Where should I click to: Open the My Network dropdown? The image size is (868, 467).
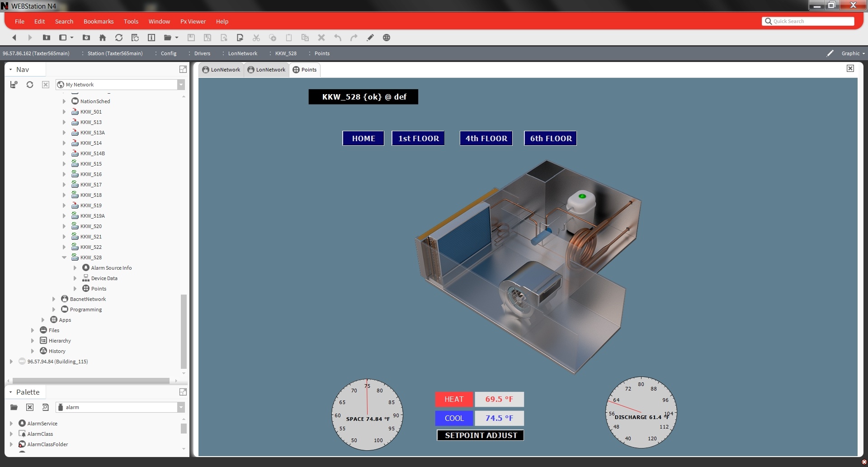coord(181,85)
